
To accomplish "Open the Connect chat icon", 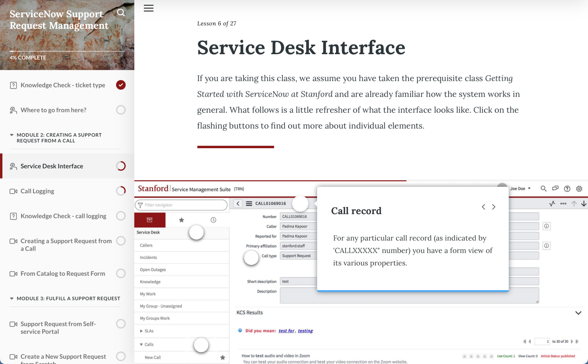I will point(555,189).
